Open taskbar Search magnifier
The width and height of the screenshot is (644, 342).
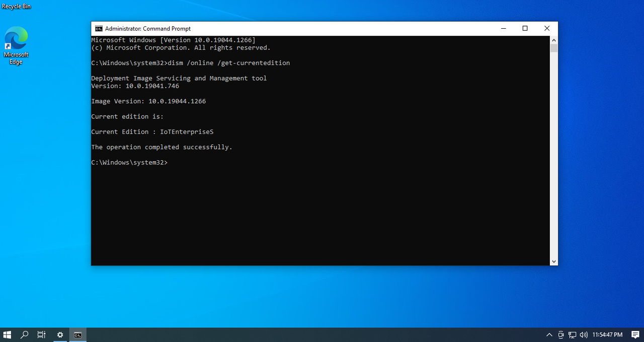[24, 334]
